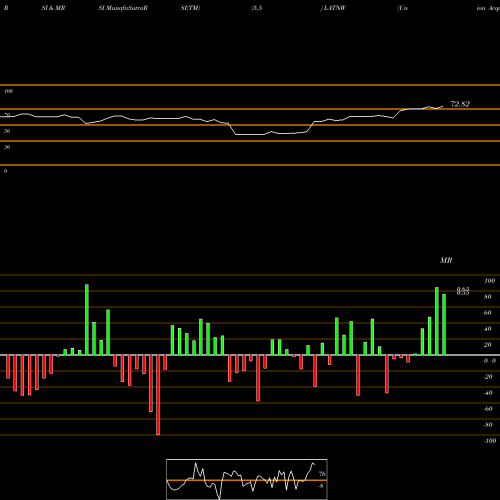
Task: Click the MR axis label -100
Action: pyautogui.click(x=490, y=441)
